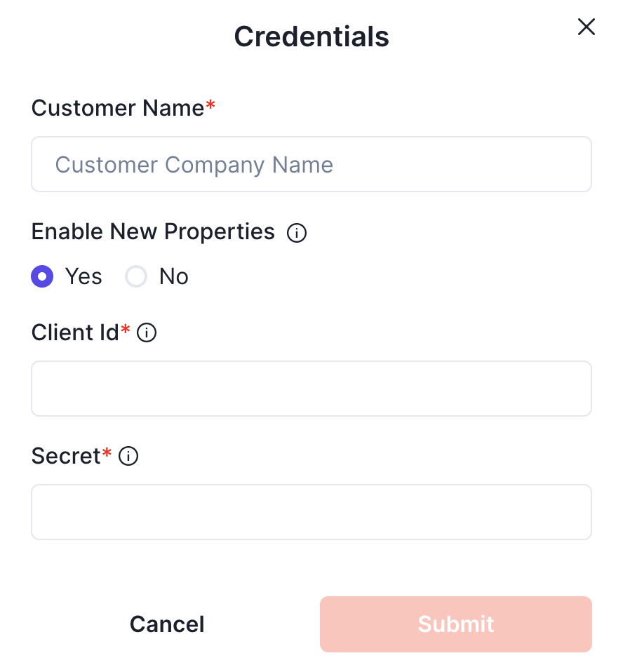Click the Client Id field label
623x672 pixels.
point(75,332)
